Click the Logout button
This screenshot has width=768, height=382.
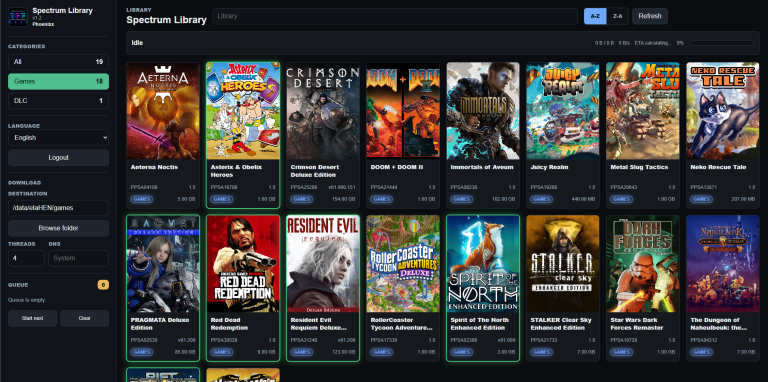58,158
